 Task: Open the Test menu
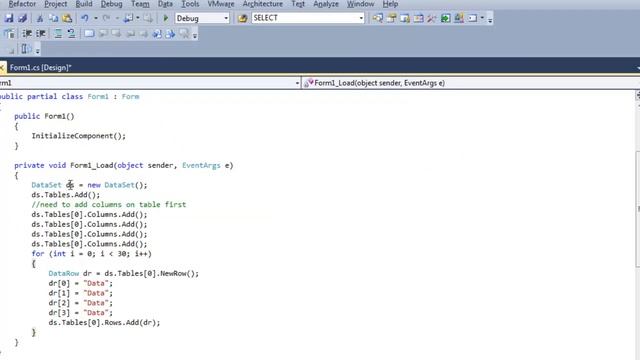[298, 4]
